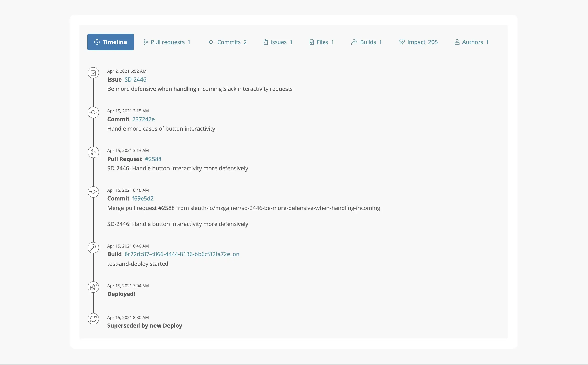Open commit link 237242e
588x365 pixels.
click(143, 119)
